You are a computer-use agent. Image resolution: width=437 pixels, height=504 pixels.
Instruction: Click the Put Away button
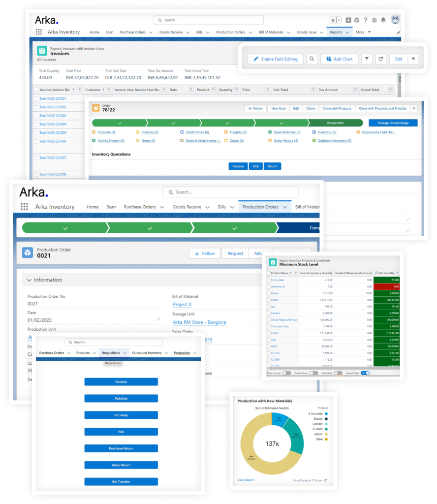pyautogui.click(x=121, y=415)
